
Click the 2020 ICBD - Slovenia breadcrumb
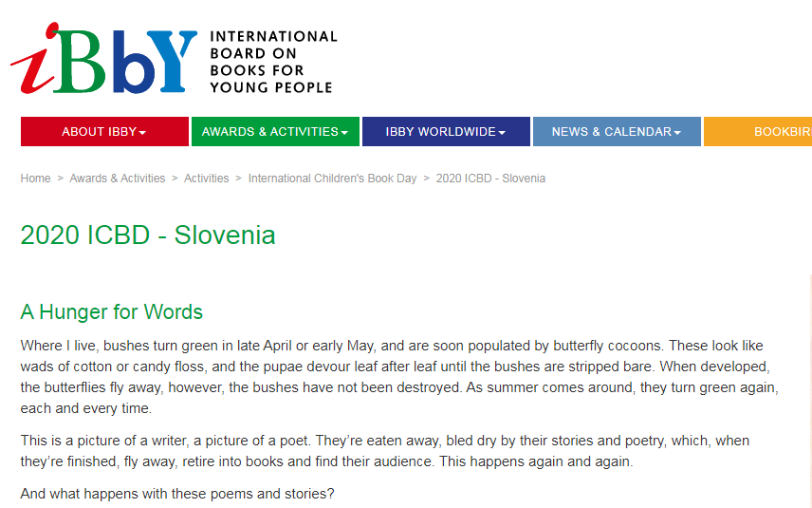(x=490, y=179)
